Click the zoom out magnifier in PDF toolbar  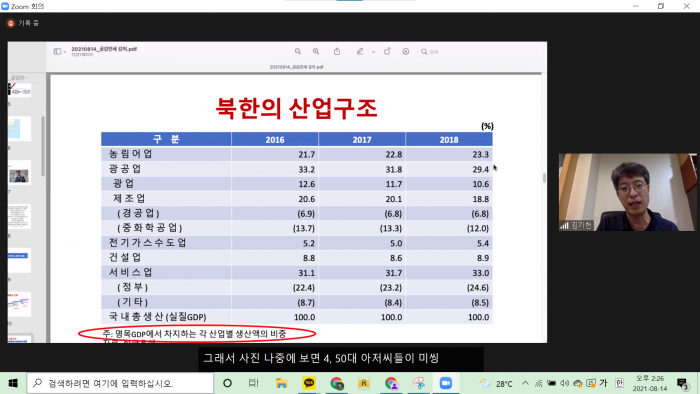(297, 52)
